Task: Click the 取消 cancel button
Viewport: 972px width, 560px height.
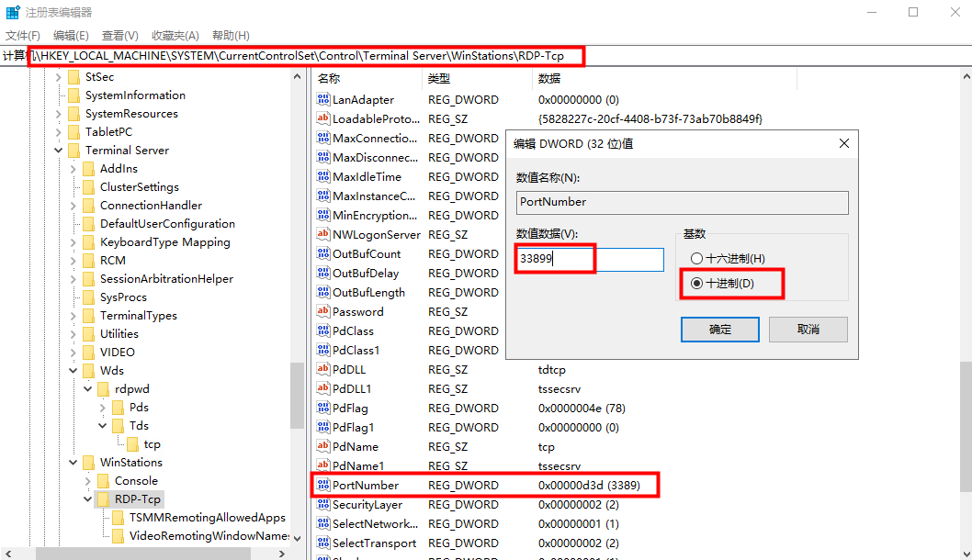Action: (808, 330)
